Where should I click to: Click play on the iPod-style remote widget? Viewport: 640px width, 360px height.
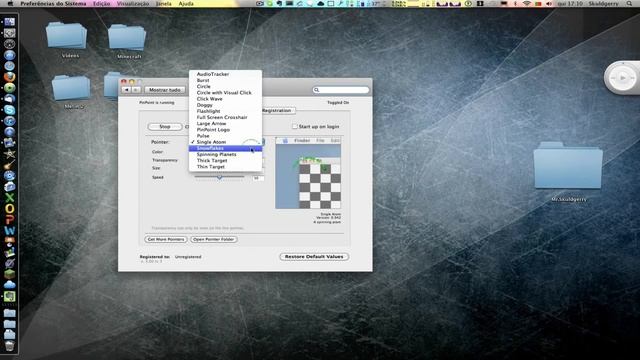[623, 78]
